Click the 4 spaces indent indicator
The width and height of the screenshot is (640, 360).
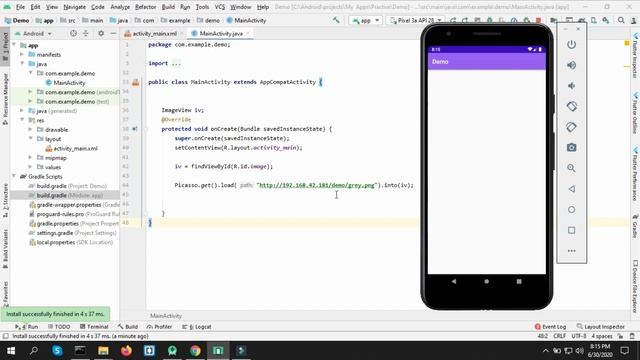[x=602, y=336]
